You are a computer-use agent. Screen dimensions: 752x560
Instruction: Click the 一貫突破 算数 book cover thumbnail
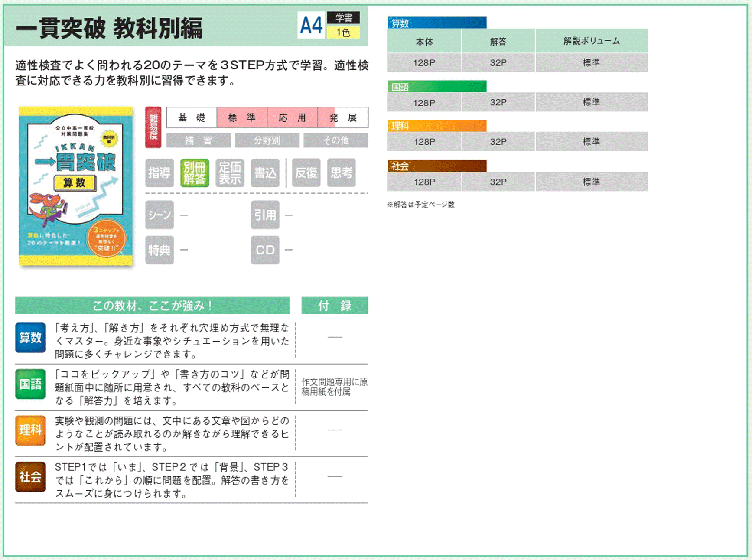pyautogui.click(x=75, y=186)
